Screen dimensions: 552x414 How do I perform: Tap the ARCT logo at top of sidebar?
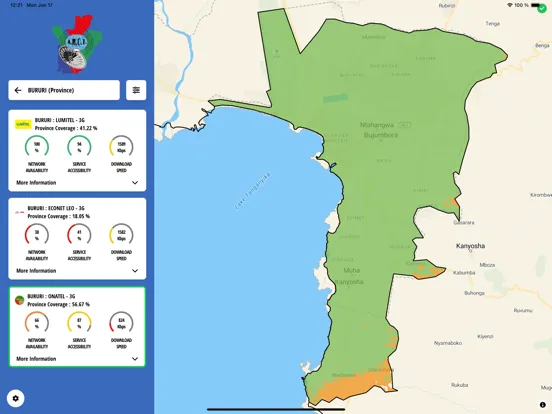[x=77, y=44]
